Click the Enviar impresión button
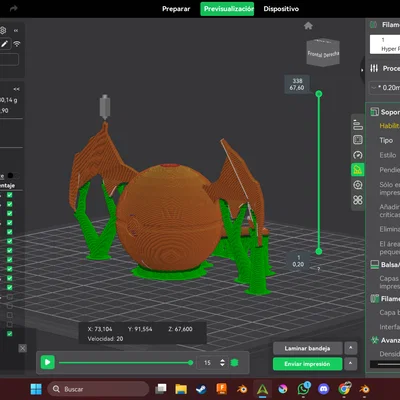The width and height of the screenshot is (400, 400). (307, 364)
